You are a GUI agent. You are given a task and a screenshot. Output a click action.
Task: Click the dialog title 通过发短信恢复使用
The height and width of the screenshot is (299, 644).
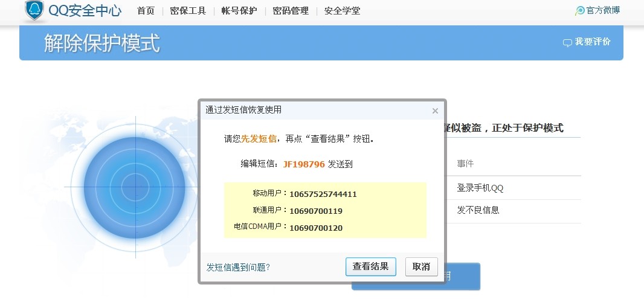point(243,110)
